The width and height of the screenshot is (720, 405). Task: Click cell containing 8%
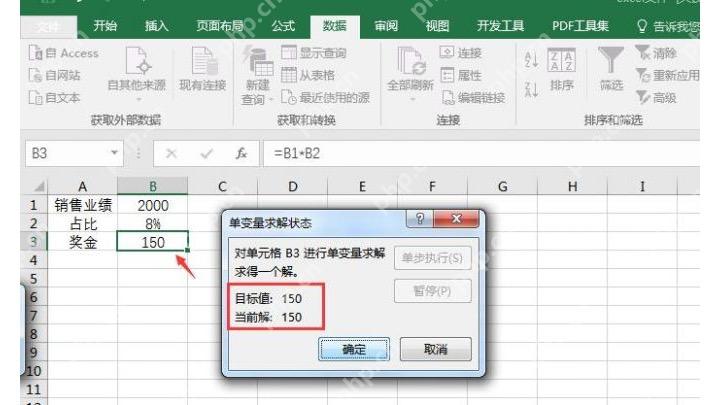tap(152, 223)
